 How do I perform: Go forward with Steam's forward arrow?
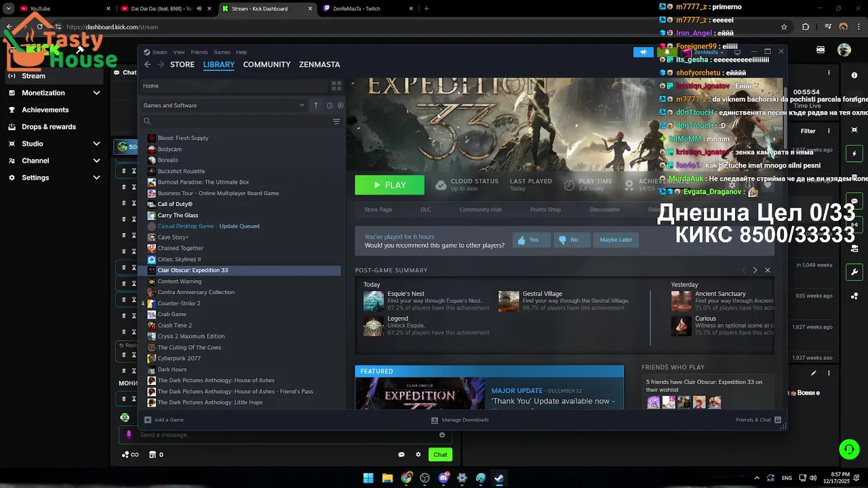point(161,64)
